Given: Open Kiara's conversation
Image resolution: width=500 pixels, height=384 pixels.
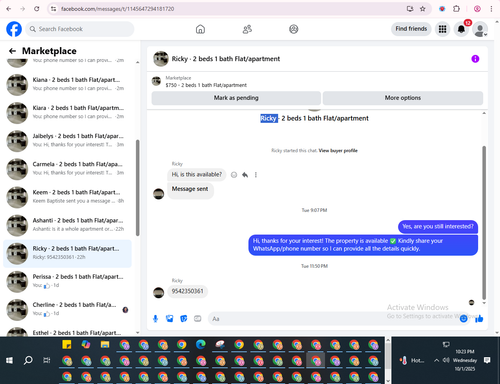Looking at the screenshot, I should coord(67,113).
